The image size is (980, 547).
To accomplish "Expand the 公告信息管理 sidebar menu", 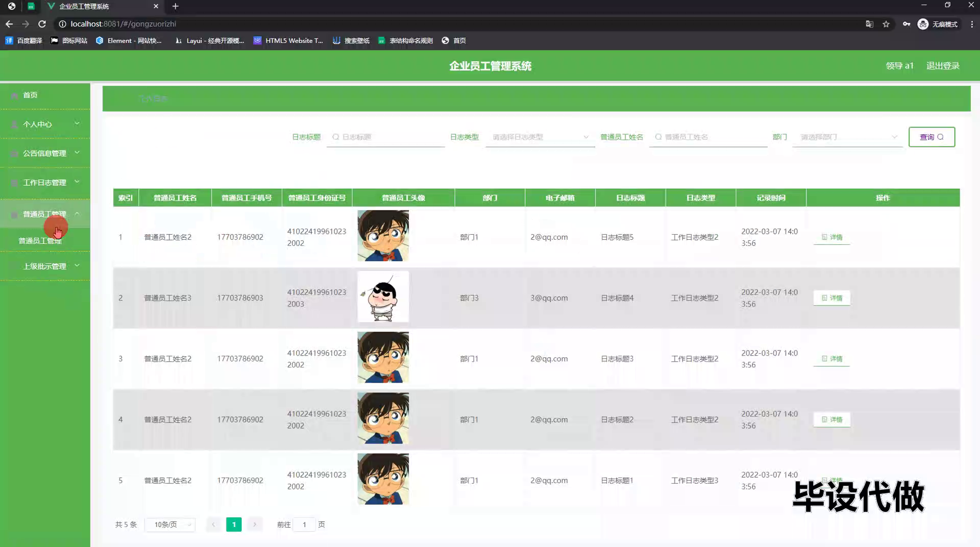I will point(45,153).
